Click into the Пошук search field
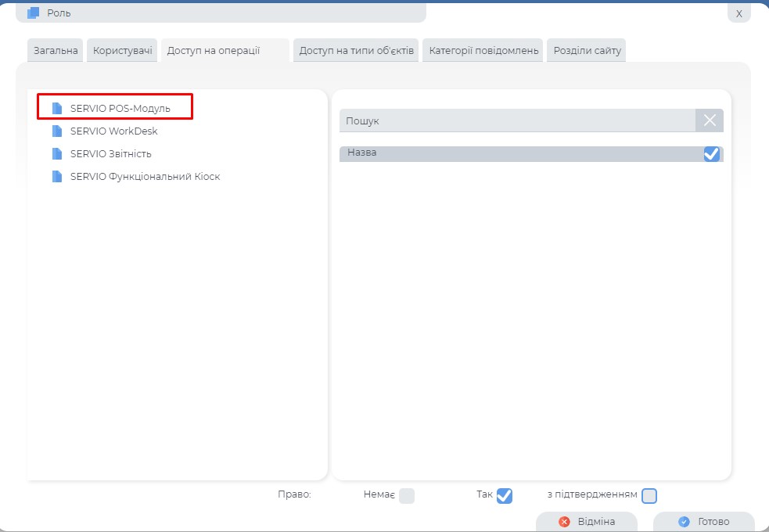Viewport: 769px width, 532px height. coord(516,121)
